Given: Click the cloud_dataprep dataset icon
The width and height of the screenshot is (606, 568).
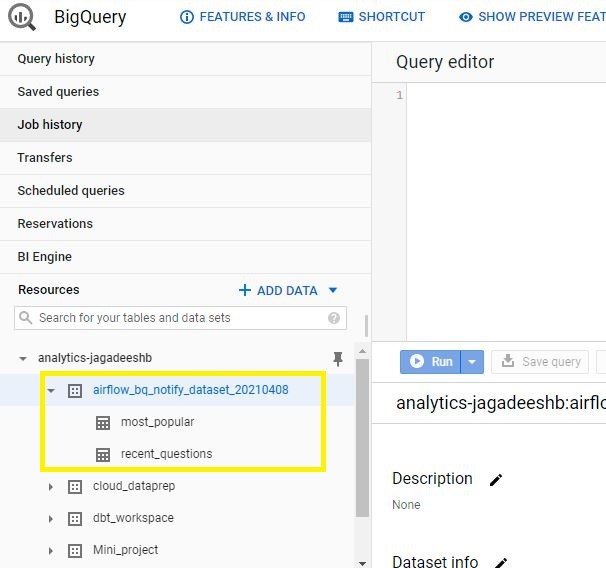Looking at the screenshot, I should [x=75, y=486].
